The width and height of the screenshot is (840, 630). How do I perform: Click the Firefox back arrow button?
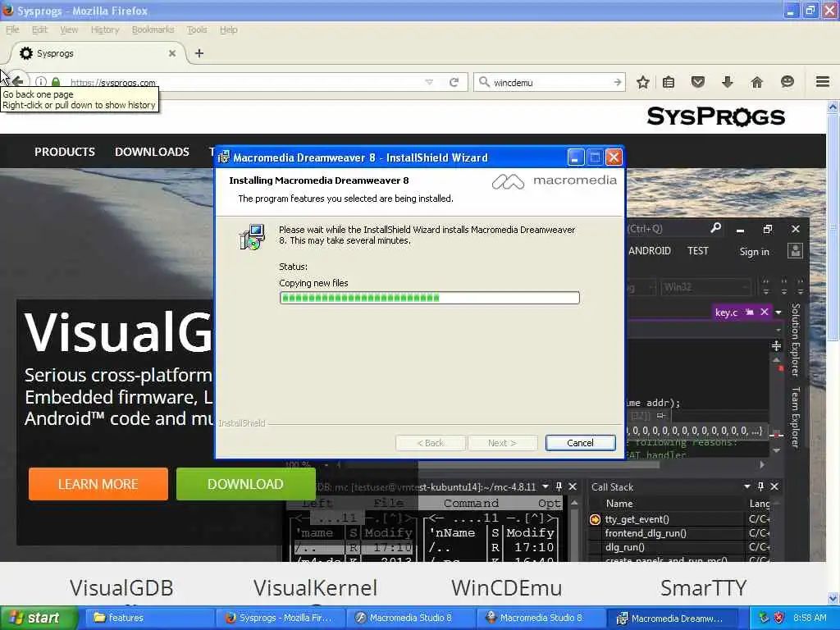click(x=18, y=81)
